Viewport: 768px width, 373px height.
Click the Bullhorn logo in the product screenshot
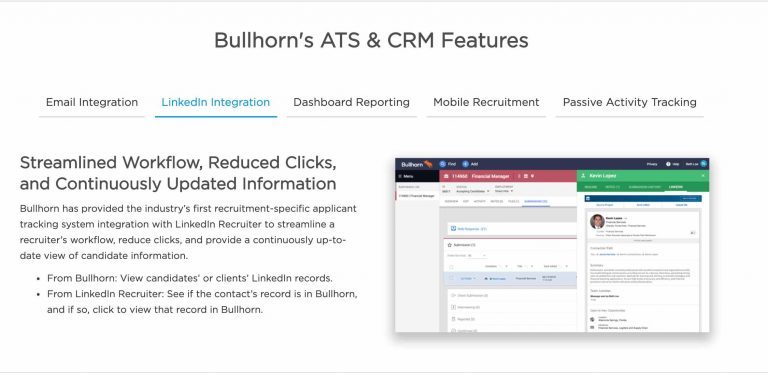click(417, 164)
